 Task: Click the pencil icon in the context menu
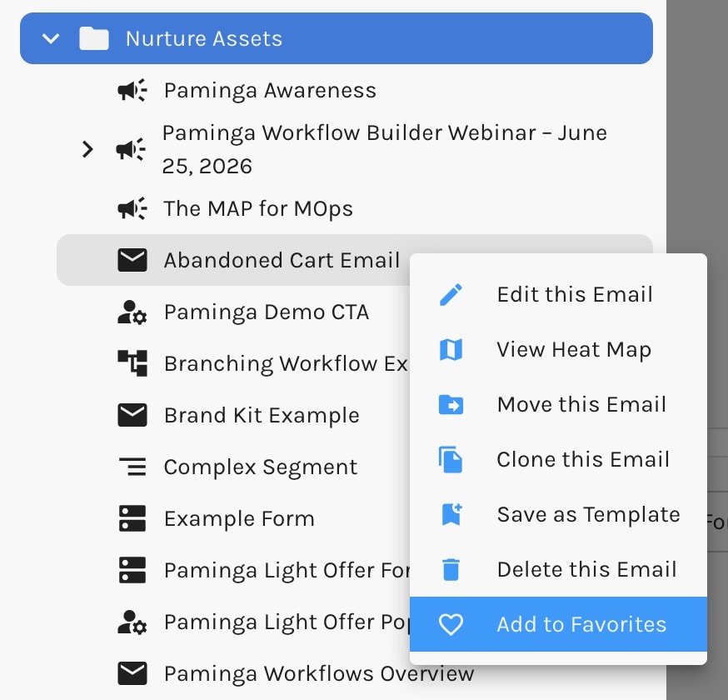(451, 294)
